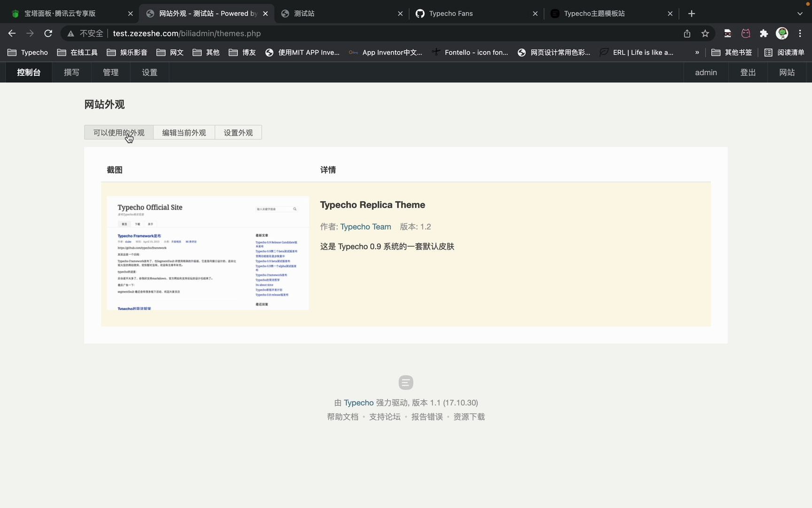Screen dimensions: 812x508
Task: Close the Typecho Fans tab
Action: click(535, 14)
